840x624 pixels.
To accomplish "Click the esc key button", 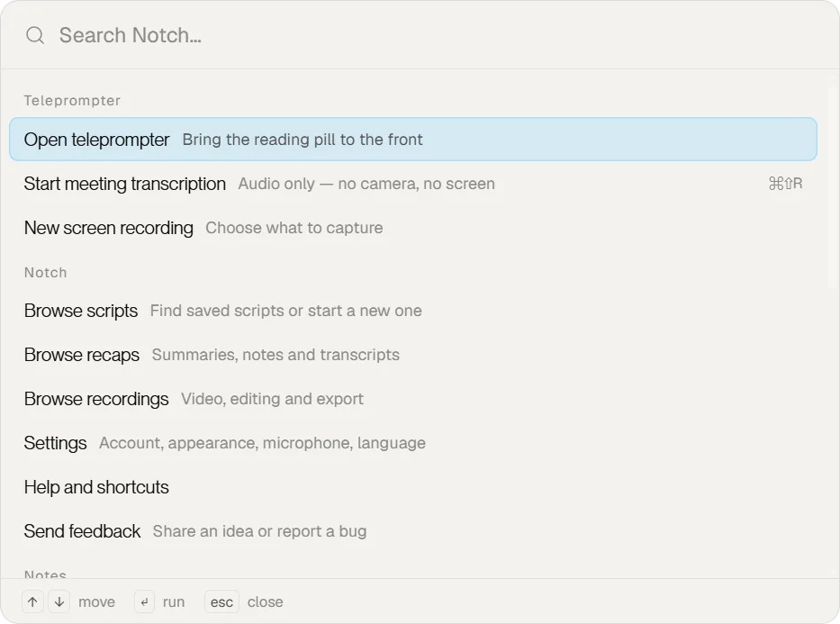I will (x=221, y=602).
